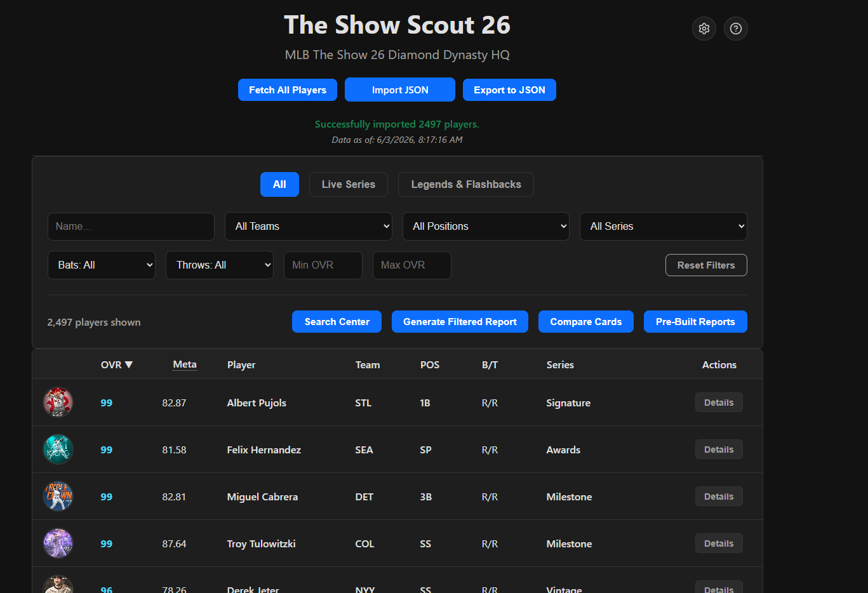This screenshot has height=593, width=868.
Task: View details for Troy Tulowitzki
Action: click(719, 543)
